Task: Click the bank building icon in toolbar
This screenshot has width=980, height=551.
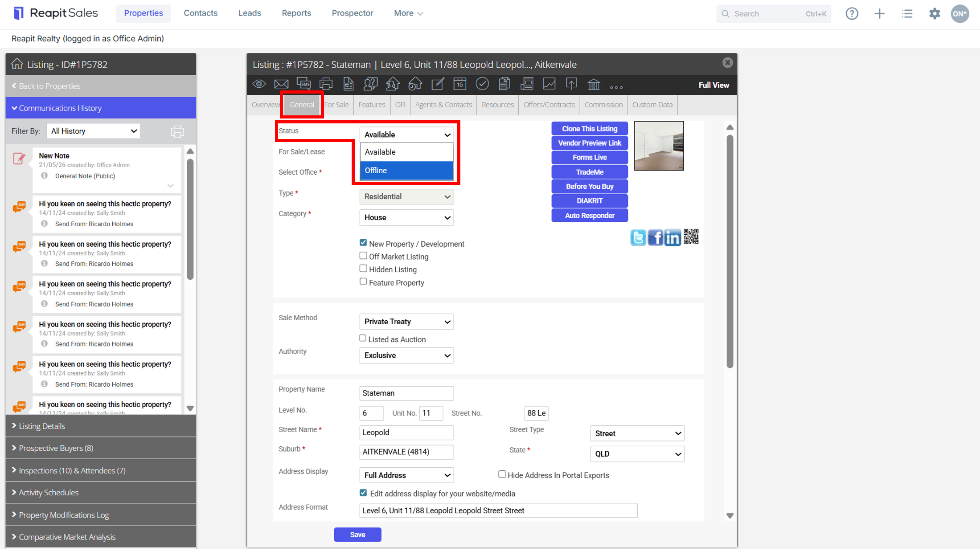Action: pos(594,84)
